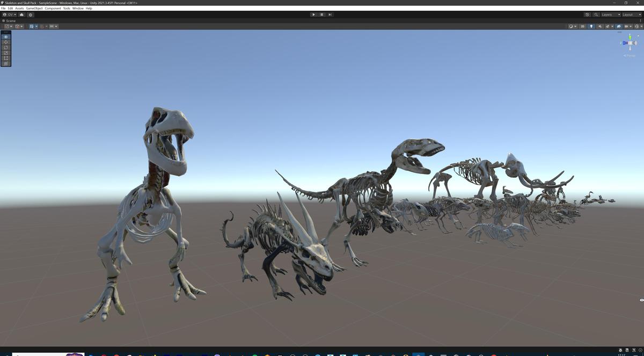The image size is (644, 356).
Task: Click the Step frame button
Action: (330, 14)
